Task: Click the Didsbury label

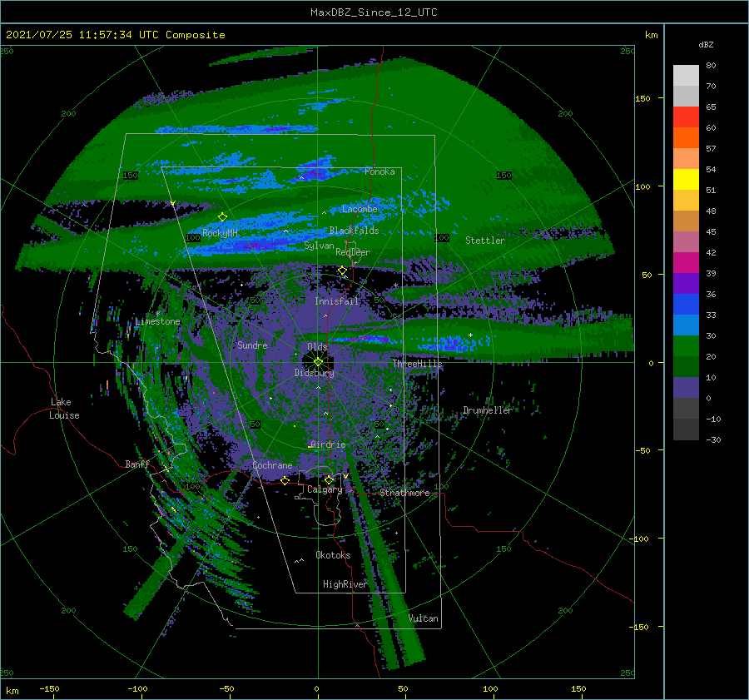Action: pos(314,373)
